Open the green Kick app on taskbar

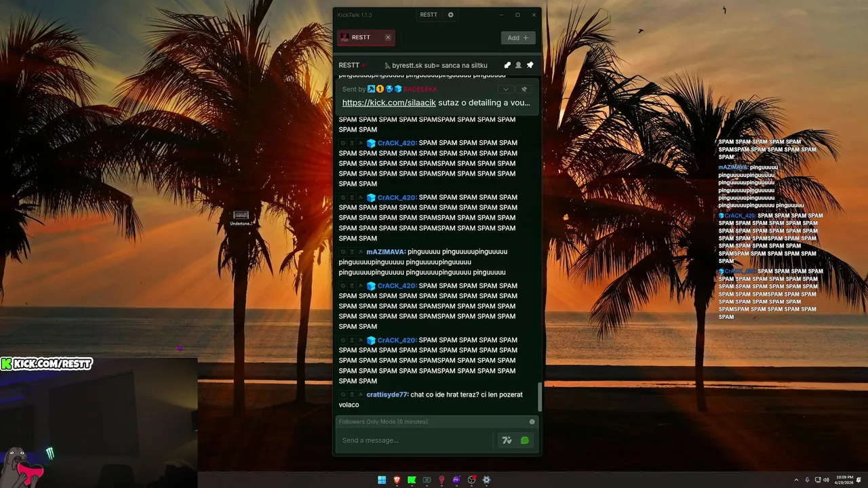tap(412, 480)
